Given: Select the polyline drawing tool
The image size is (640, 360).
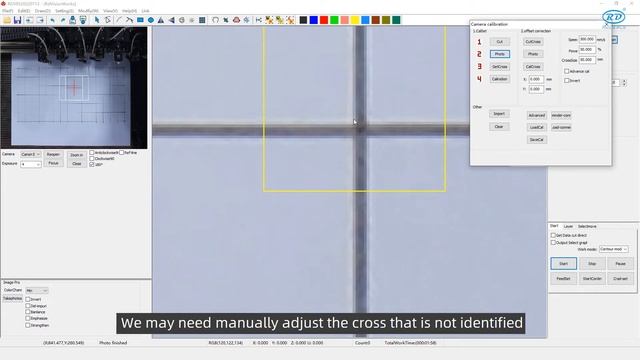Looking at the screenshot, I should tap(129, 20).
